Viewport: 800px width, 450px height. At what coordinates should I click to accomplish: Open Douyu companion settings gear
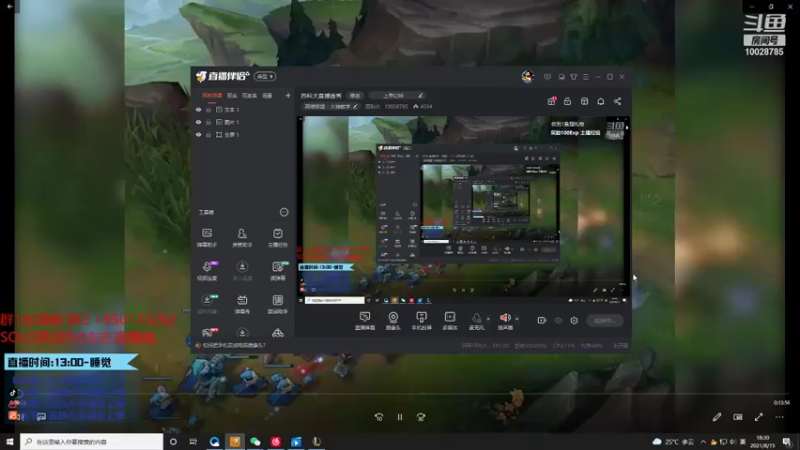tap(574, 320)
